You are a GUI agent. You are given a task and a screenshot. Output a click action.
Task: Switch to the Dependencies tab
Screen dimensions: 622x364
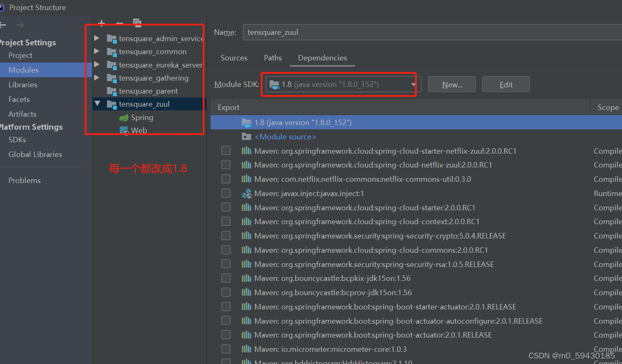coord(322,58)
